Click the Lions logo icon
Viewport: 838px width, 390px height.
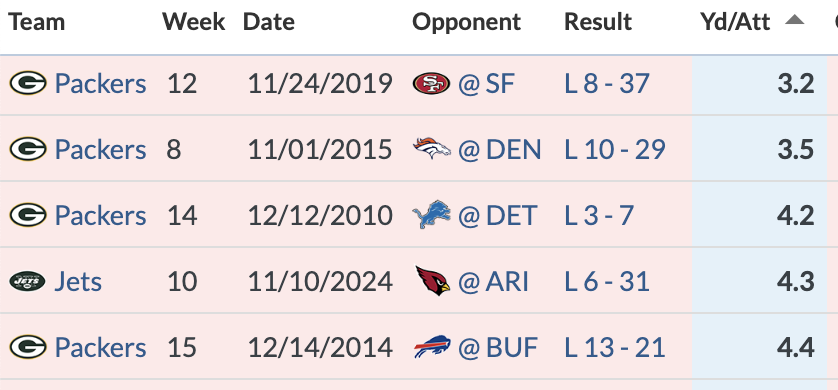(431, 215)
